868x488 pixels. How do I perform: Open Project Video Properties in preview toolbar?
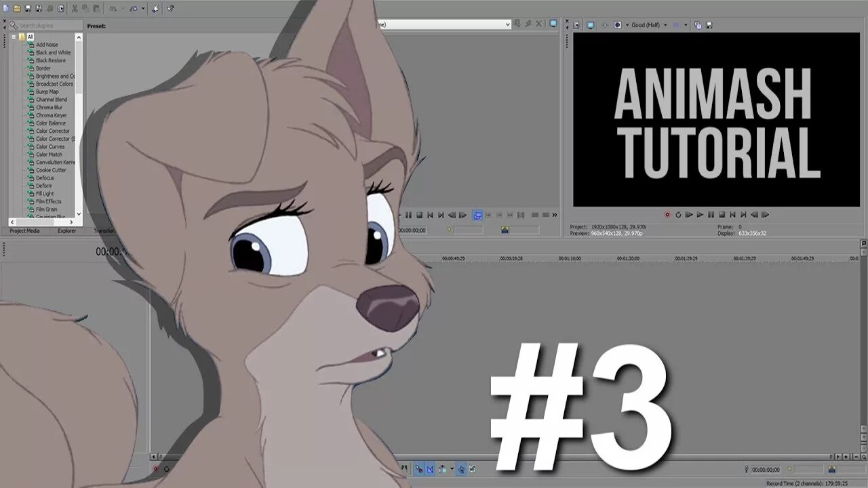click(576, 25)
